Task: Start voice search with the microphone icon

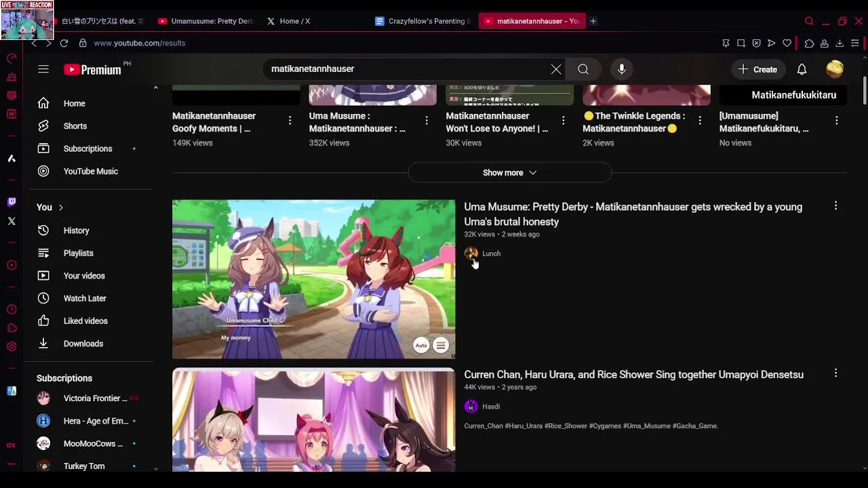Action: click(x=622, y=69)
